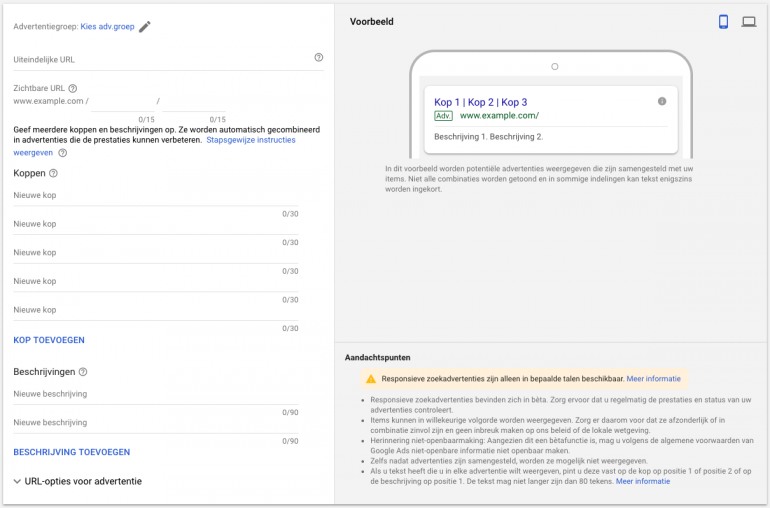Click help icon next to Koppen heading
Image resolution: width=770 pixels, height=508 pixels.
click(x=53, y=173)
